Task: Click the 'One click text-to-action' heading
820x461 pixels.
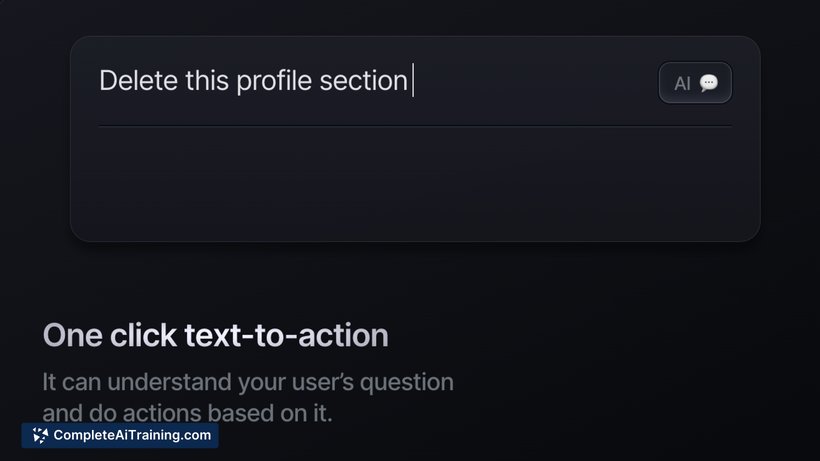Action: click(215, 335)
